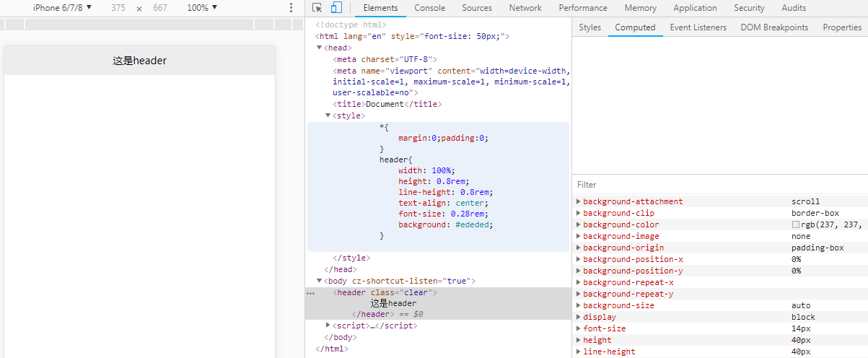Click the line-height: 0.8rem CSS text

[x=446, y=193]
